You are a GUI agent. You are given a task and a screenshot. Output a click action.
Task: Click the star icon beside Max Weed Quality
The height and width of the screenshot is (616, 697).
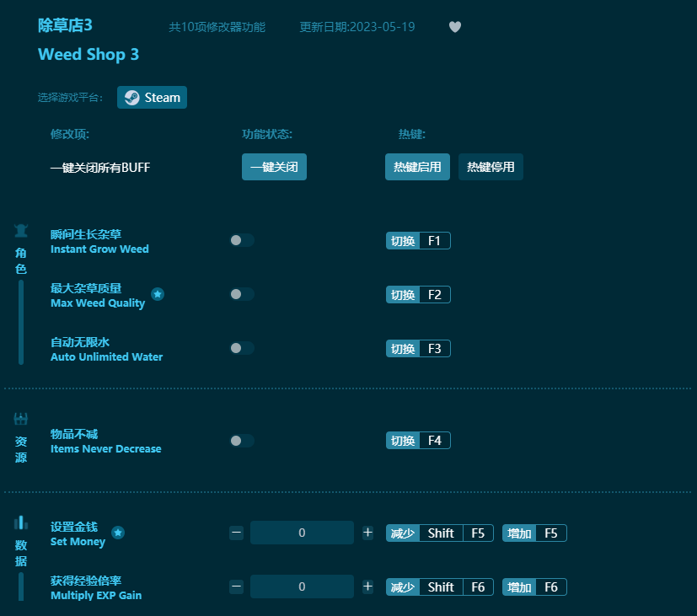pyautogui.click(x=158, y=294)
